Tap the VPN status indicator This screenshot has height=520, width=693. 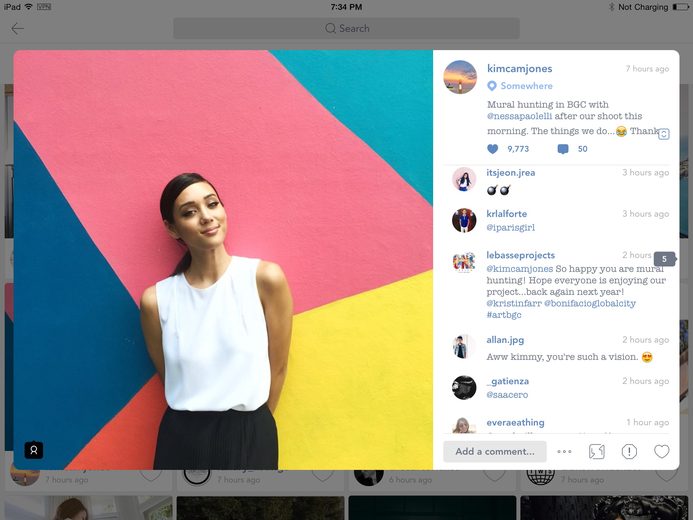(x=44, y=7)
